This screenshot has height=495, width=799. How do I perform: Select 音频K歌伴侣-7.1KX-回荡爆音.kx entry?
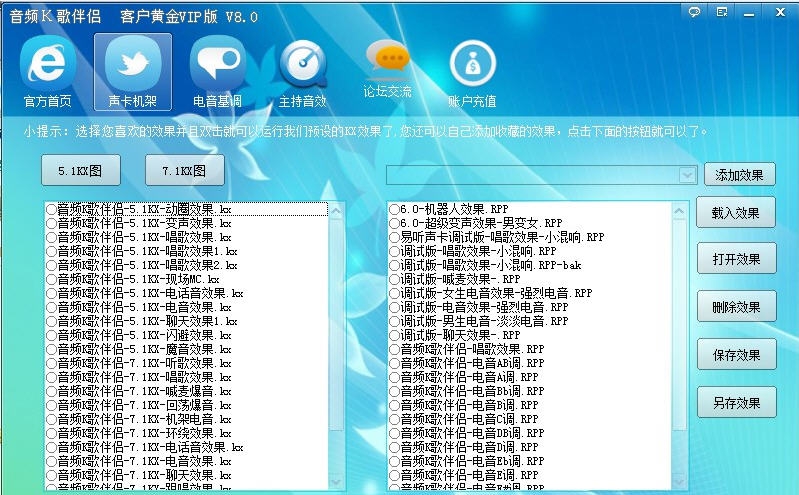pos(139,406)
